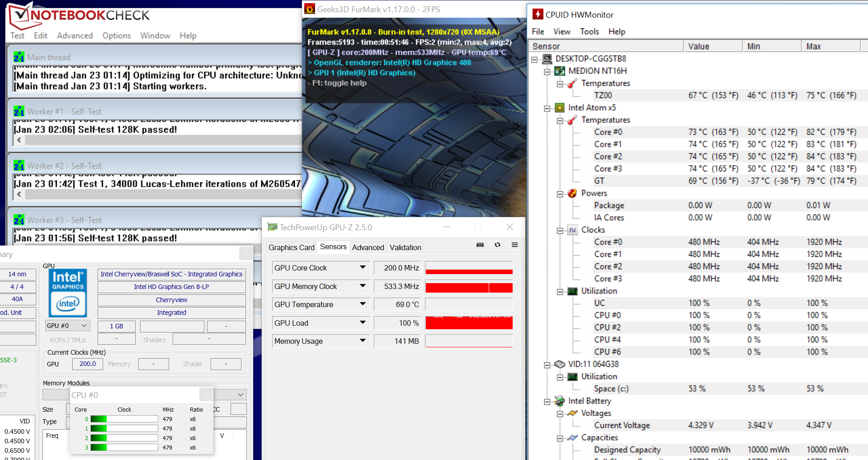
Task: Click the Sensor column header in HWMonitor
Action: tap(606, 46)
